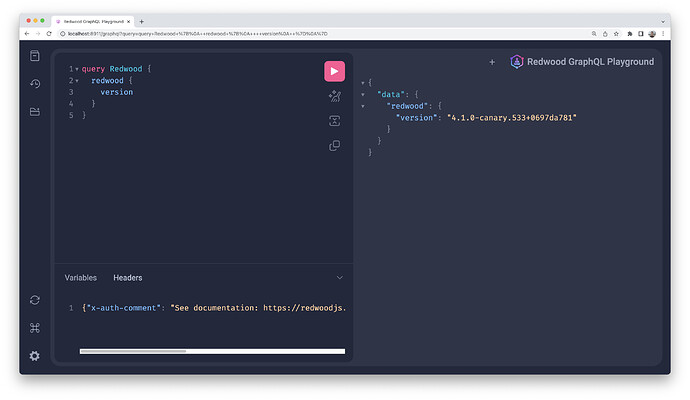Click the version string value in the response
Image resolution: width=690 pixels, height=400 pixels.
point(512,117)
